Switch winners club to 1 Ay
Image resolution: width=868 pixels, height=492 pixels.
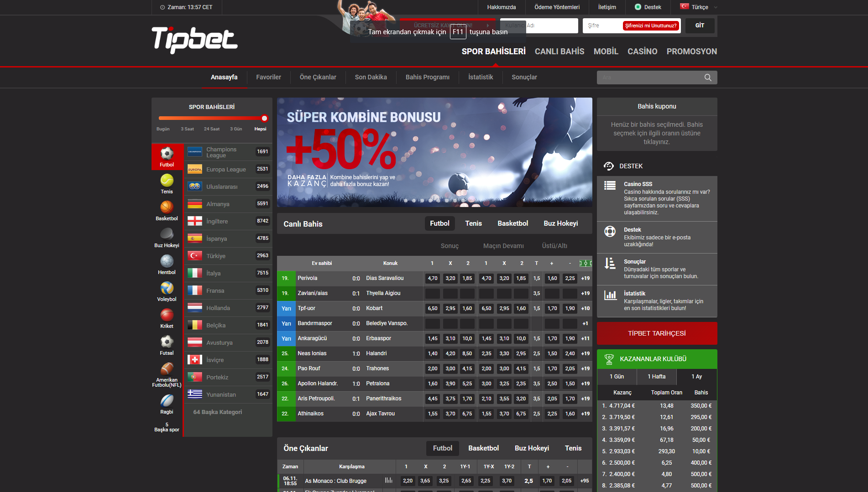696,377
